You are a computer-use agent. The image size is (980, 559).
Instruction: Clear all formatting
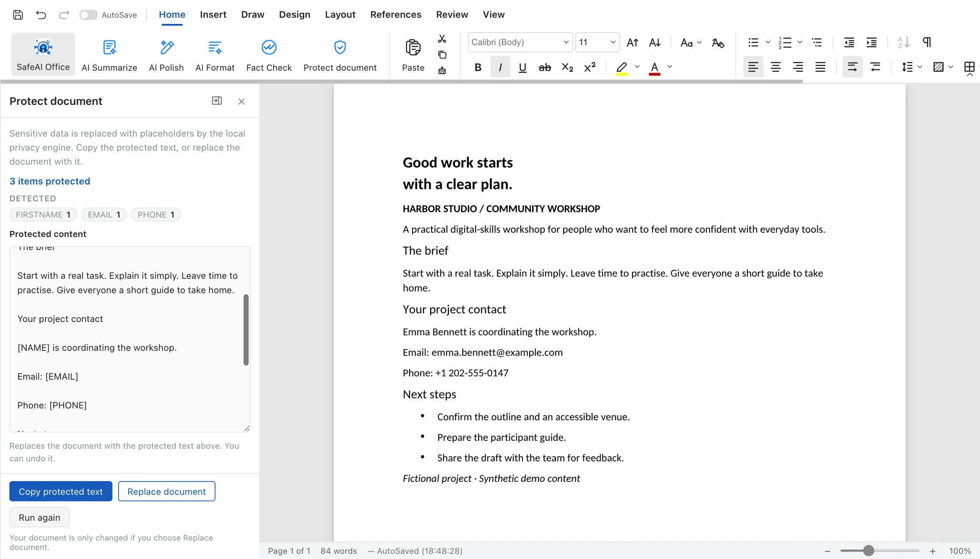click(x=718, y=43)
